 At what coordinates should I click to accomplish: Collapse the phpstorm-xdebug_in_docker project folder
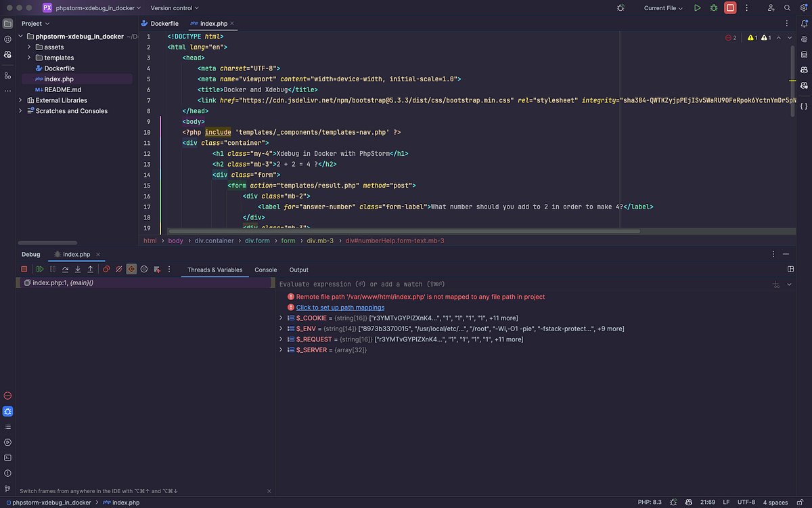tap(20, 36)
